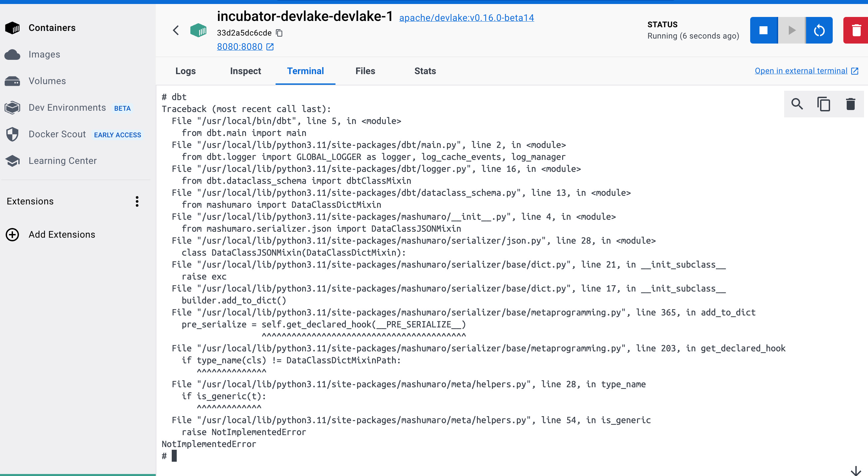Stop the running container

(763, 30)
